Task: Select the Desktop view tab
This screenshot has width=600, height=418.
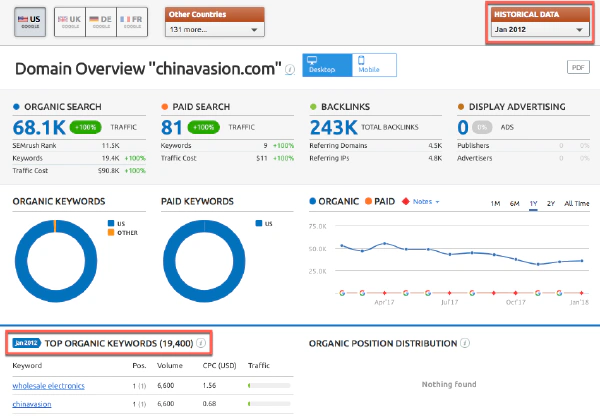Action: click(x=327, y=65)
